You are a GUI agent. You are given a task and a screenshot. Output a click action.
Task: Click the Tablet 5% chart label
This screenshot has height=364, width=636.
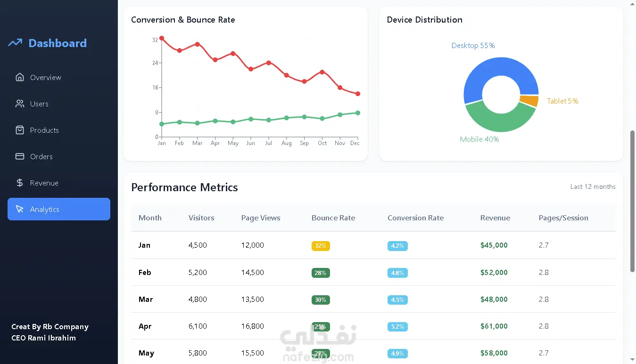(x=562, y=101)
